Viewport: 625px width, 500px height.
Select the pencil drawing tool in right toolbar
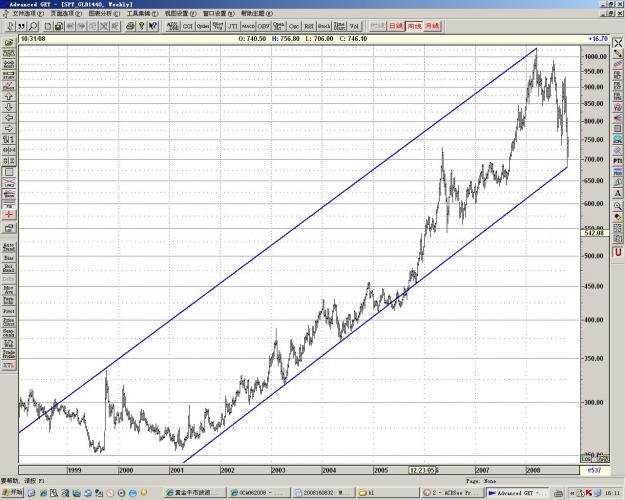click(x=617, y=53)
